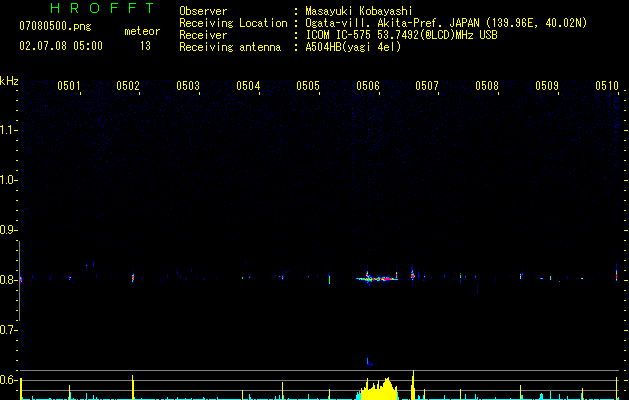Click the date stamp 02.07.08 05:00
Screen dimensions: 629x400
61,46
